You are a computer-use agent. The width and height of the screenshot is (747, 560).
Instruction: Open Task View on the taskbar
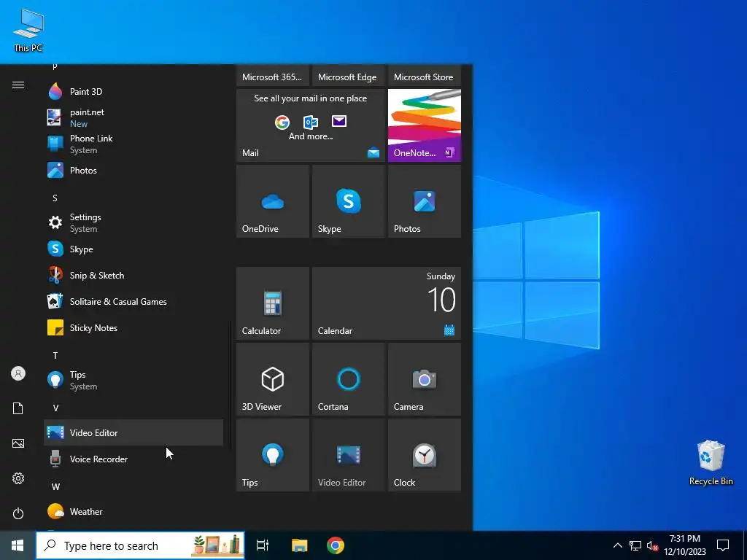[x=263, y=545]
